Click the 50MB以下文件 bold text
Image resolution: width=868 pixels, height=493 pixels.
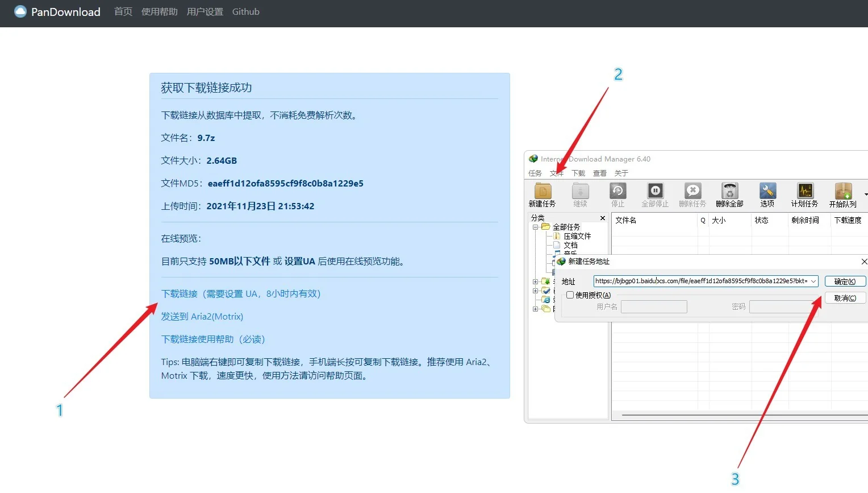click(x=240, y=262)
